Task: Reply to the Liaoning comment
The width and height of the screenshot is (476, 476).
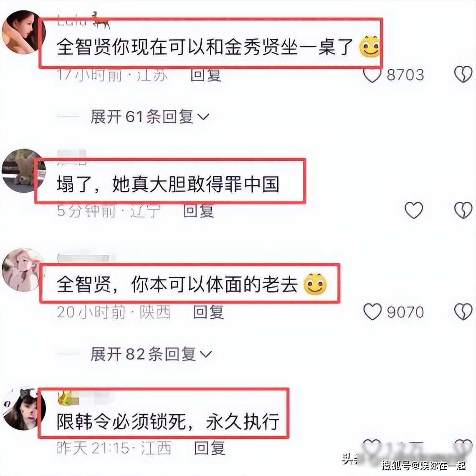Action: tap(198, 211)
